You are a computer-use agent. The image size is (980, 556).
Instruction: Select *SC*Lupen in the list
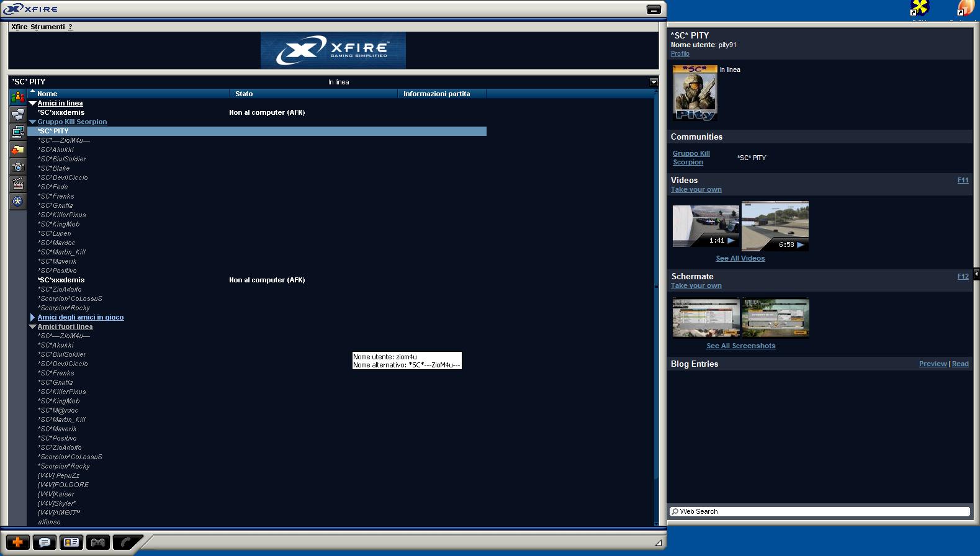coord(54,233)
